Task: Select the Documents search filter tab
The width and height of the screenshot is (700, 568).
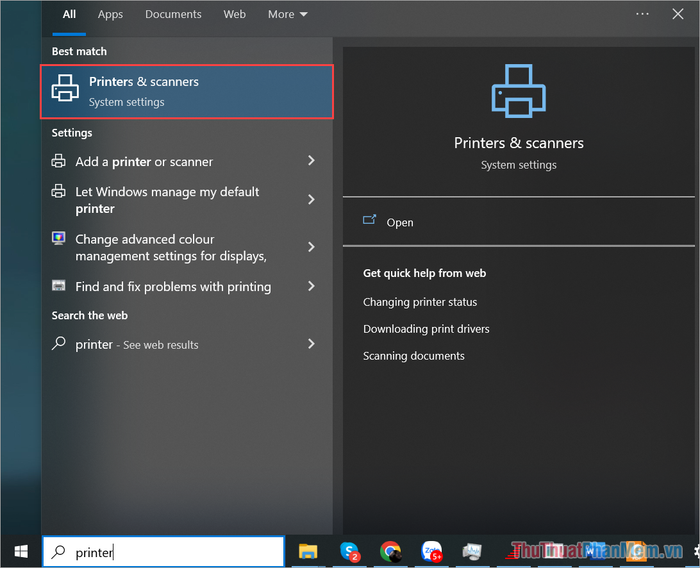Action: click(173, 14)
